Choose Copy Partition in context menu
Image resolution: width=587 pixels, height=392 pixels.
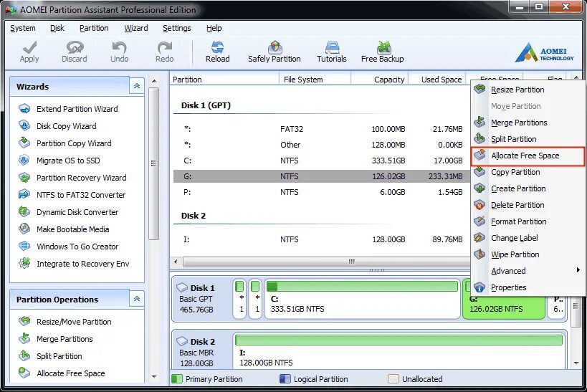point(528,172)
